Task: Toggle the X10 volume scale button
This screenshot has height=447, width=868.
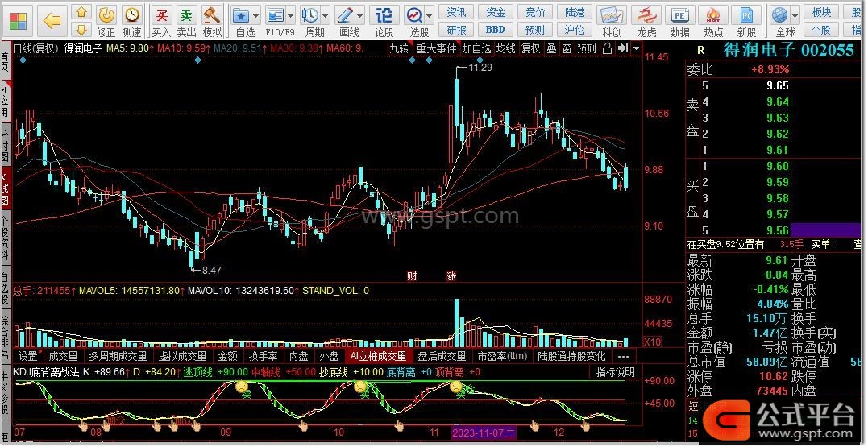Action: [653, 342]
